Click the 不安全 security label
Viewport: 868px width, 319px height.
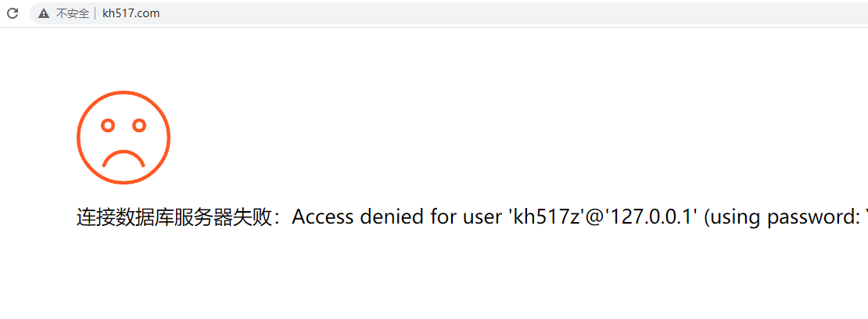click(73, 13)
